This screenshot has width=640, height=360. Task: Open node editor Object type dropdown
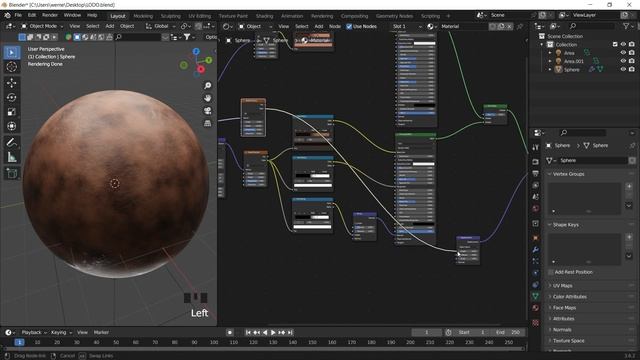click(x=255, y=27)
